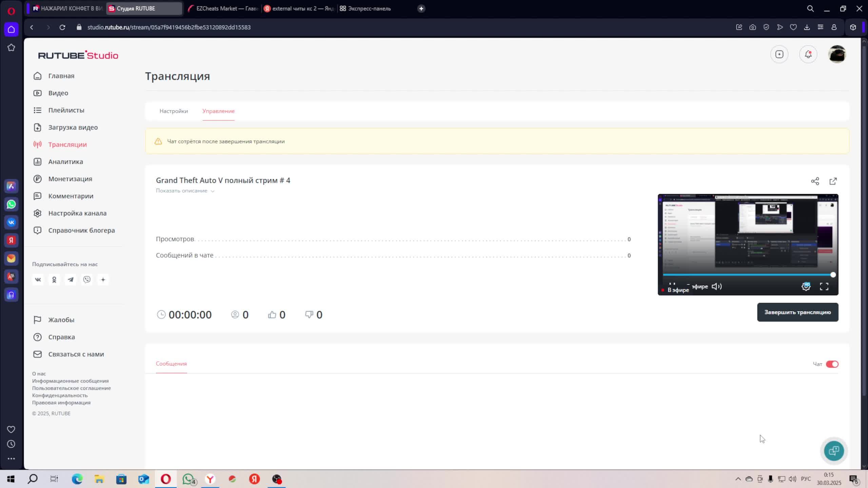The width and height of the screenshot is (868, 488).
Task: Click the Telegram social icon
Action: pos(71,280)
